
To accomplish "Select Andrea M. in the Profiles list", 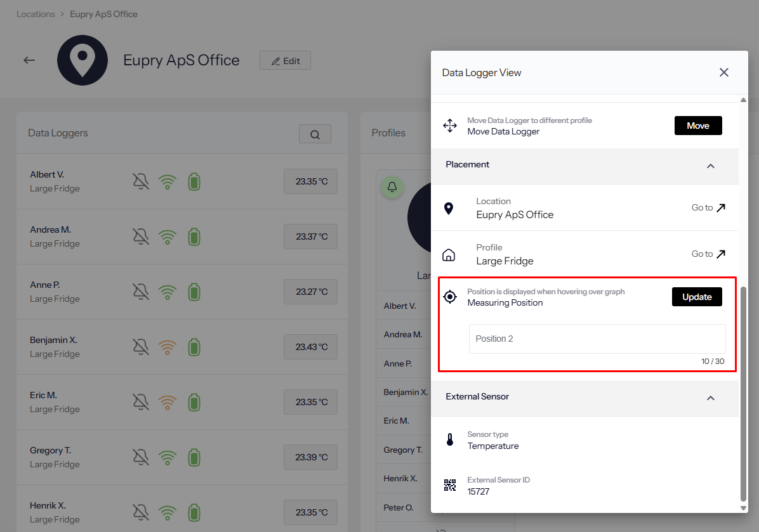I will click(x=403, y=335).
